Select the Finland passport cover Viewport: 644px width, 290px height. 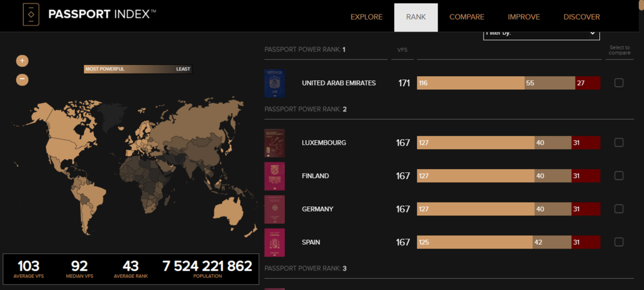tap(275, 176)
